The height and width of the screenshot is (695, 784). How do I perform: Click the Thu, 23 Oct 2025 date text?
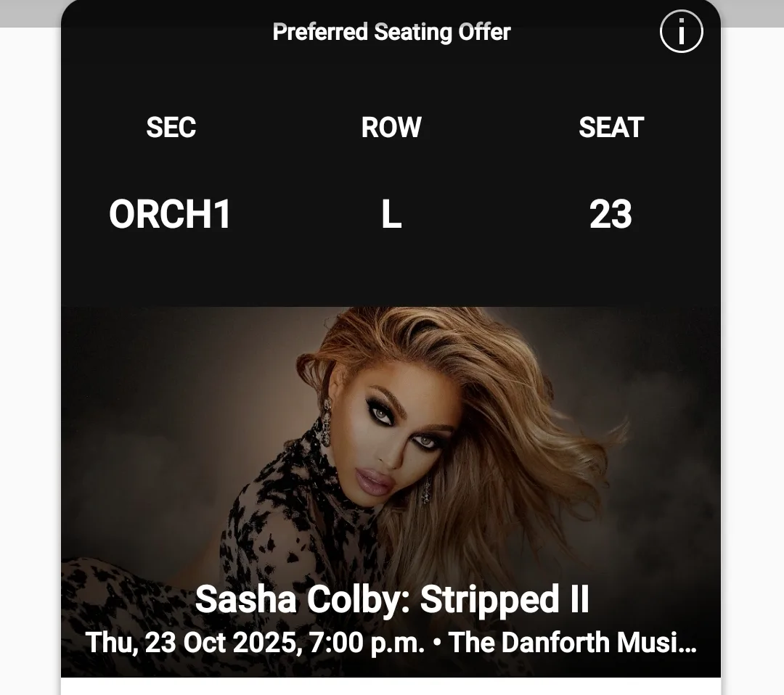click(193, 643)
